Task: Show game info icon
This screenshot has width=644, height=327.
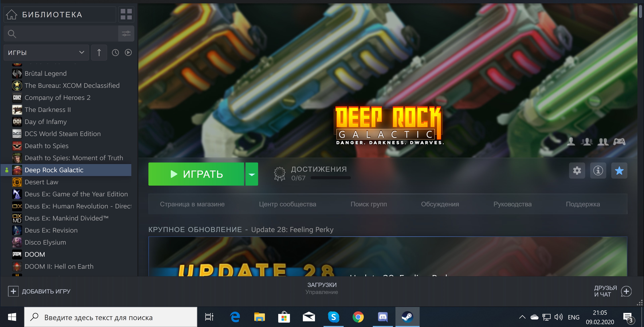Action: (x=598, y=171)
